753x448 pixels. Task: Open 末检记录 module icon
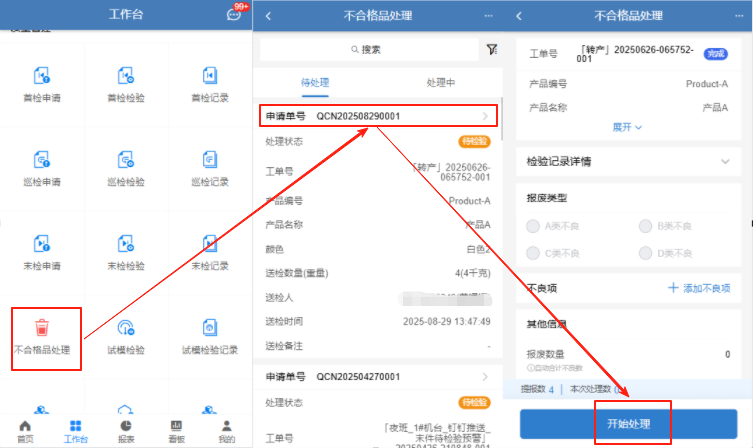coord(210,243)
